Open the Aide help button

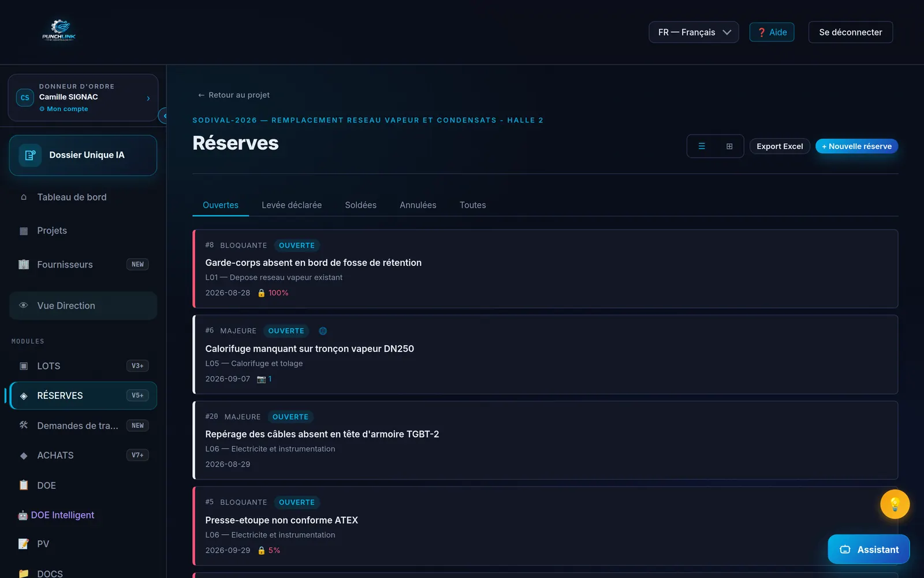point(772,32)
